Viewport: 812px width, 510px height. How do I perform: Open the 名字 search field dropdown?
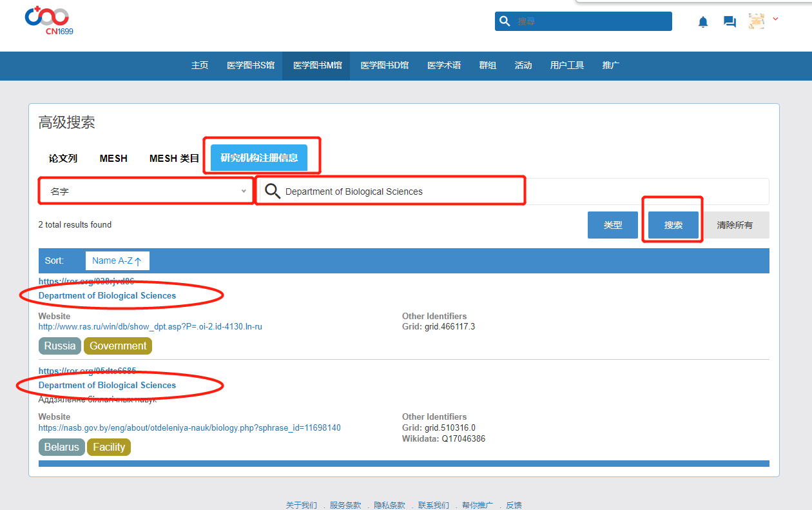coord(146,191)
